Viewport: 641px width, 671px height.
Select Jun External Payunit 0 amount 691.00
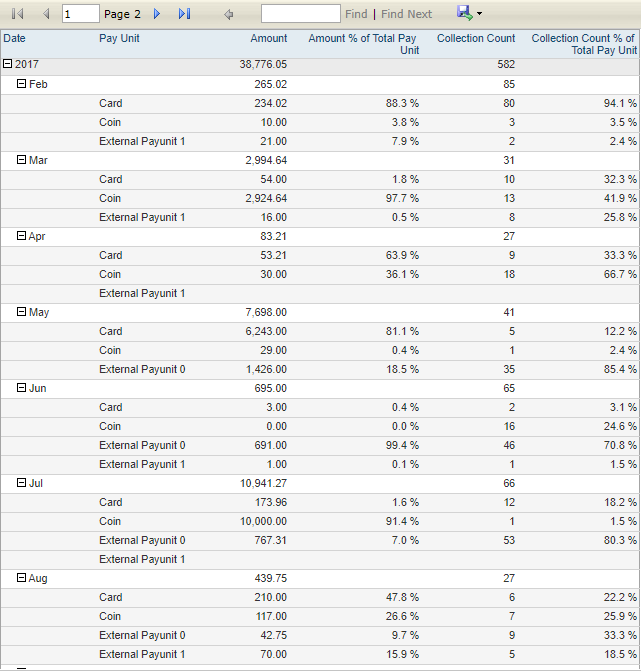pyautogui.click(x=270, y=445)
